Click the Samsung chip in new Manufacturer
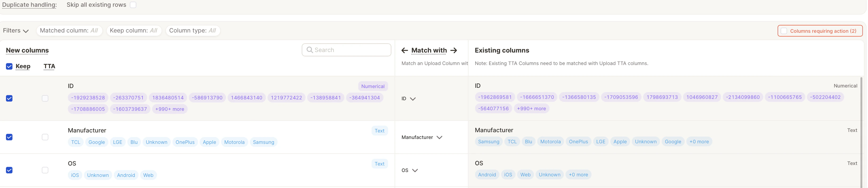Viewport: 868px width, 188px height. tap(264, 142)
